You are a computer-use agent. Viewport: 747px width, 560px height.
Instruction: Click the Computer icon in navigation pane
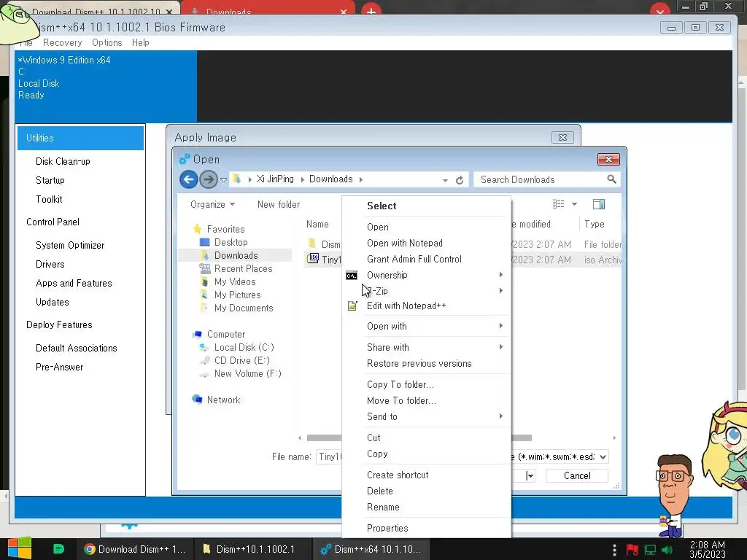pos(197,334)
